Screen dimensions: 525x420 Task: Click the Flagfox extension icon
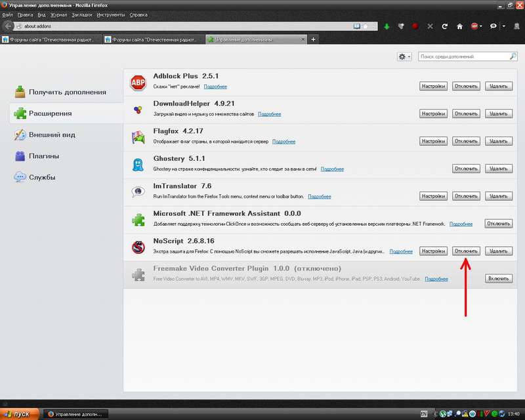pos(138,137)
